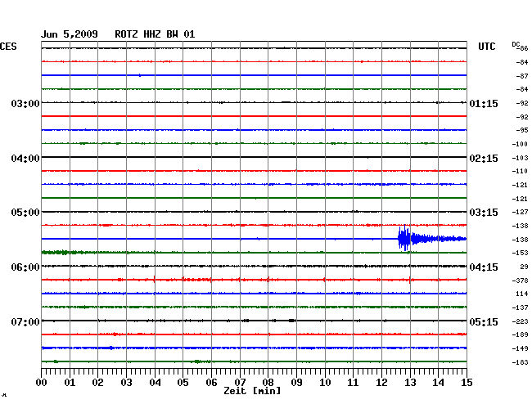Click the 05:15 UTC time label
This screenshot has height=404, width=532.
(x=484, y=321)
